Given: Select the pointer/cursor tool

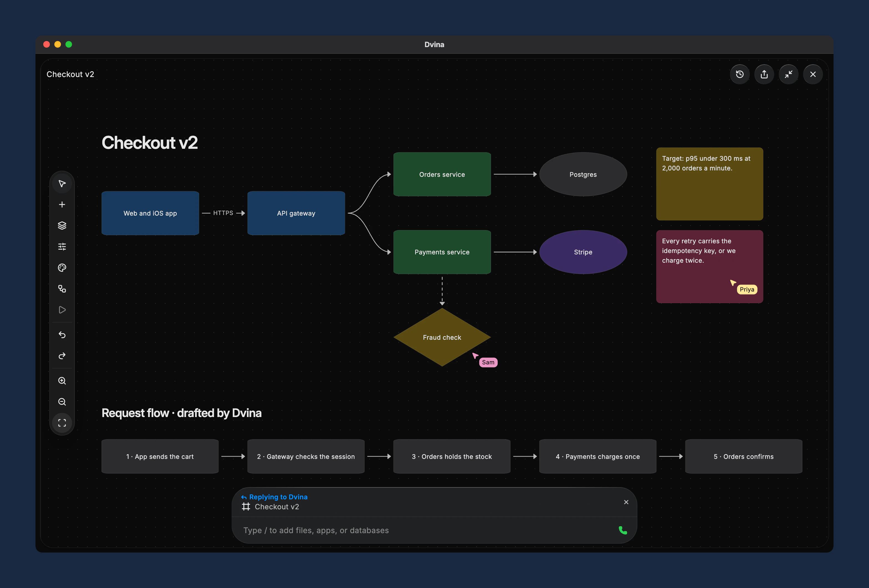Looking at the screenshot, I should 62,183.
